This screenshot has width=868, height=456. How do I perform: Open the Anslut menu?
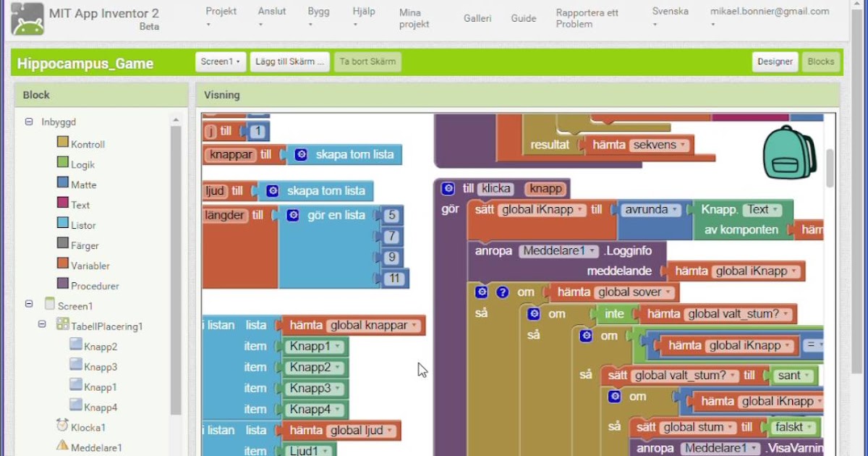271,12
